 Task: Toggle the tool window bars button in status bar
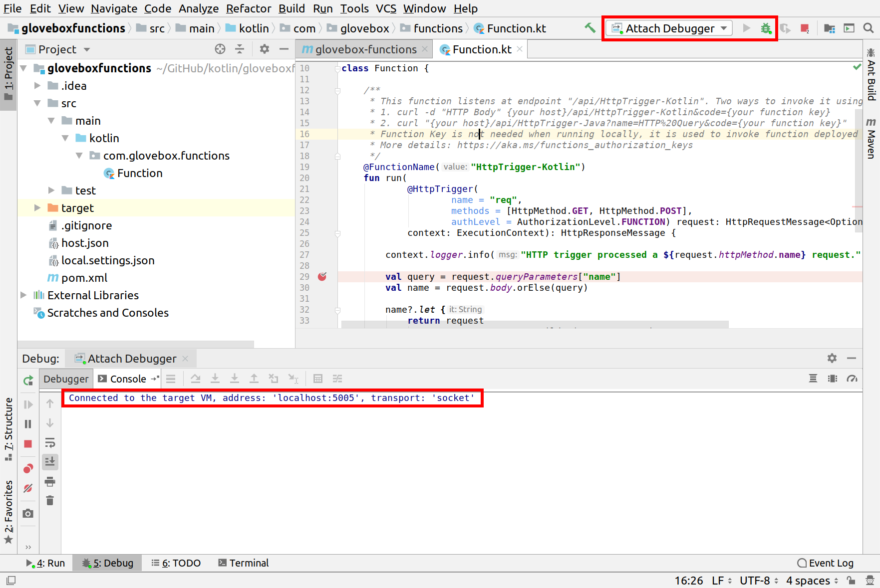[x=11, y=581]
